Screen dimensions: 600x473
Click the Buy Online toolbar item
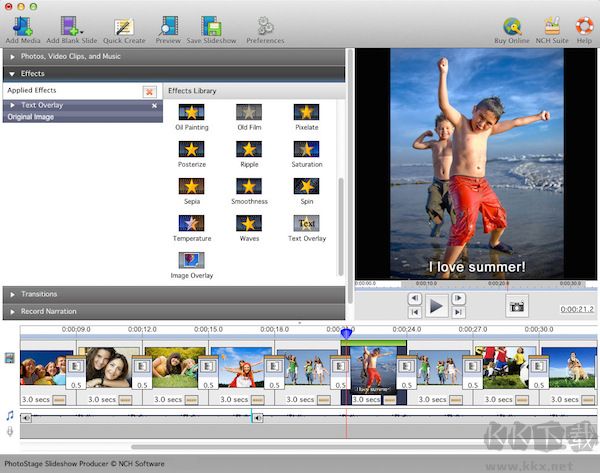click(512, 26)
